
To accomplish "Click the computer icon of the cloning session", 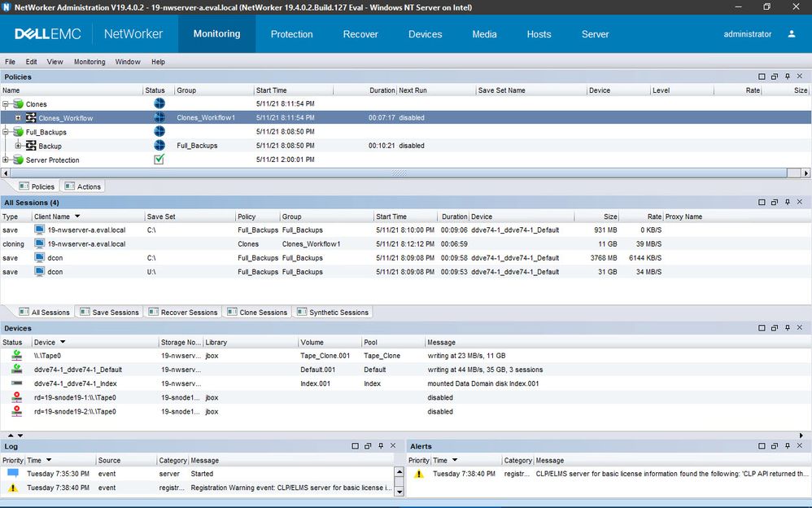I will click(x=39, y=243).
